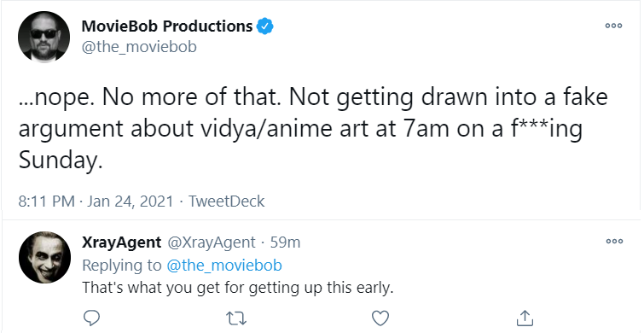Click the blue verified badge next to MovieBob Productions

pos(265,26)
